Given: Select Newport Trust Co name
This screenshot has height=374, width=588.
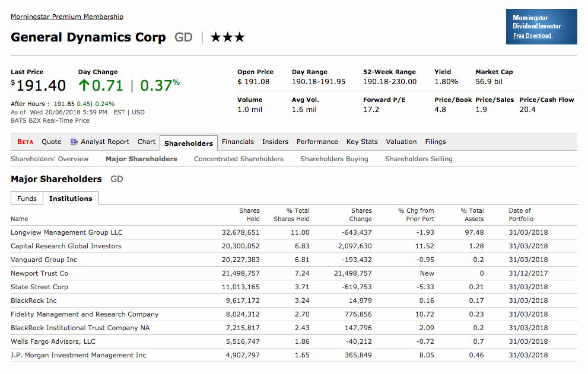Looking at the screenshot, I should (x=39, y=273).
